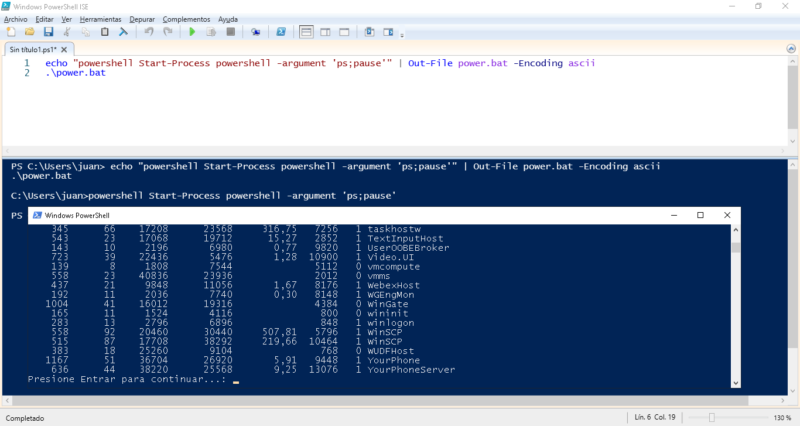Image resolution: width=800 pixels, height=426 pixels.
Task: Toggle show script pane on right layout
Action: pyautogui.click(x=325, y=32)
